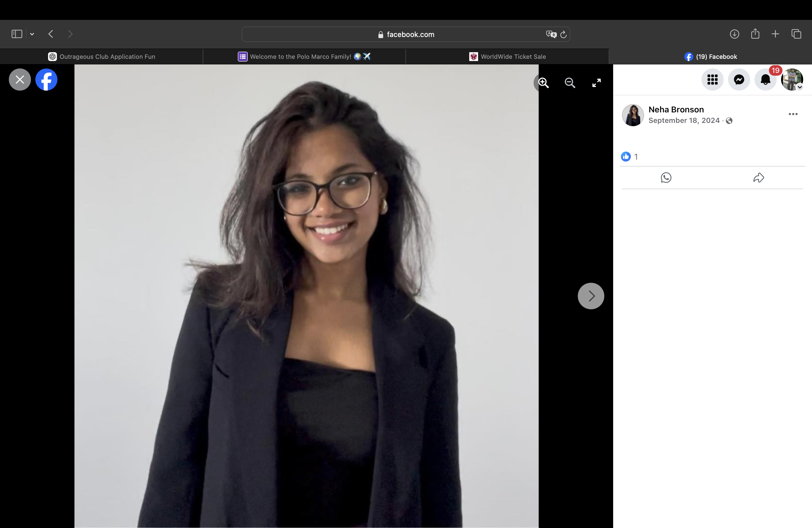Open the September 18, 2024 post date link
The image size is (812, 528).
point(684,120)
